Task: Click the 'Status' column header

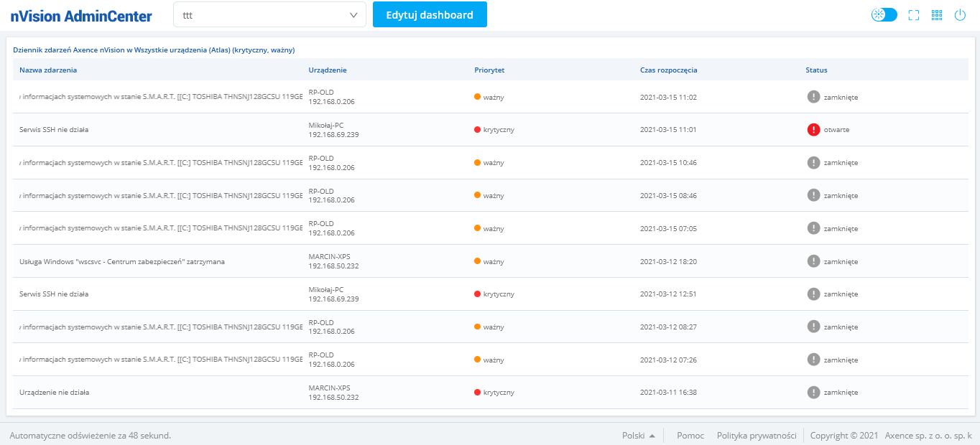Action: coord(816,70)
